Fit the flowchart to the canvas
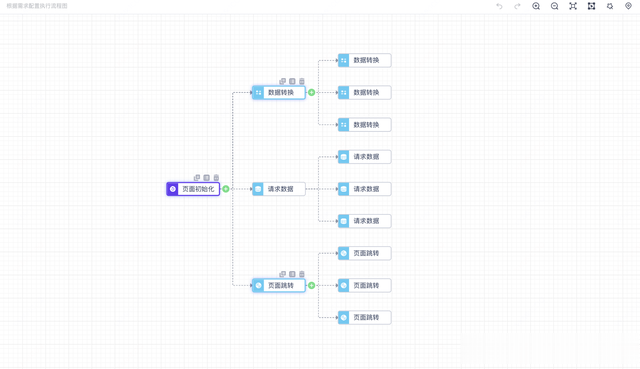Screen dimensions: 640x369 573,6
